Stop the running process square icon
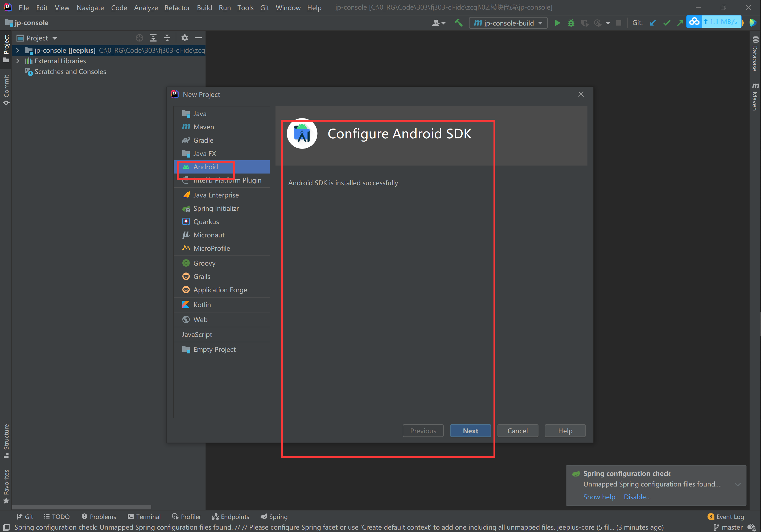761x532 pixels. [x=619, y=23]
